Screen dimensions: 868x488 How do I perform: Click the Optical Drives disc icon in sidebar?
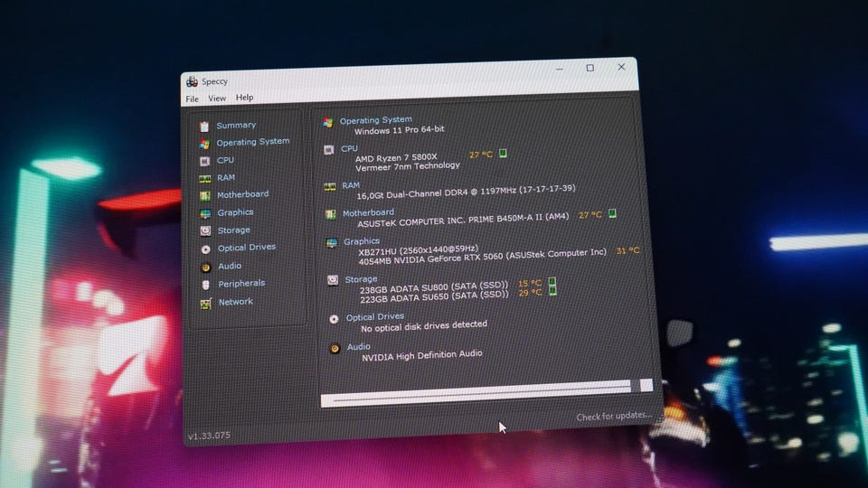[x=205, y=249]
